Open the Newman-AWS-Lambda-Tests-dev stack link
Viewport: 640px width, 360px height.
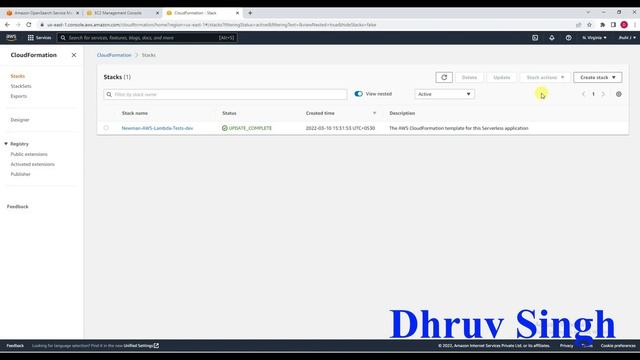[157, 128]
